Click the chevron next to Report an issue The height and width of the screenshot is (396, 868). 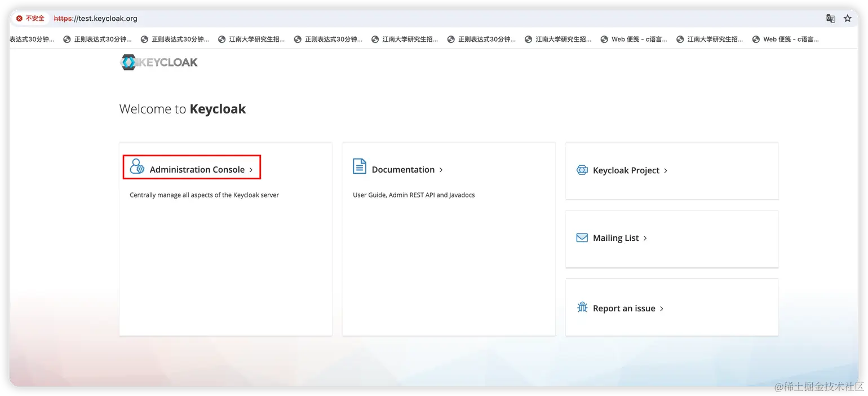[662, 309]
